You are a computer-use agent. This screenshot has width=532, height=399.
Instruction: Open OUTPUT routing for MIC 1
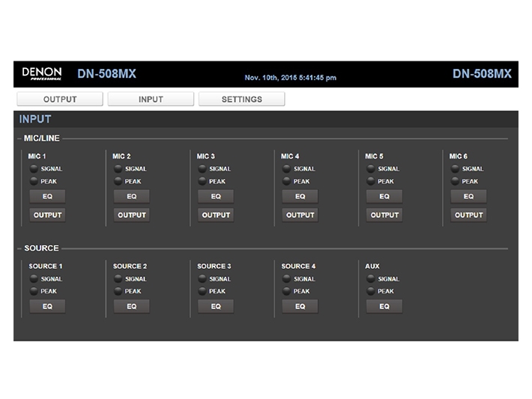tap(47, 215)
